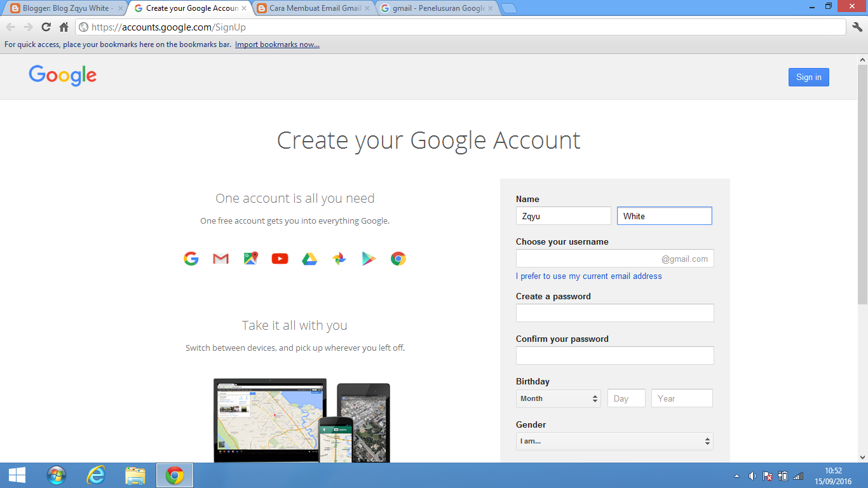Click the Google G product icon
The image size is (868, 488).
click(191, 259)
